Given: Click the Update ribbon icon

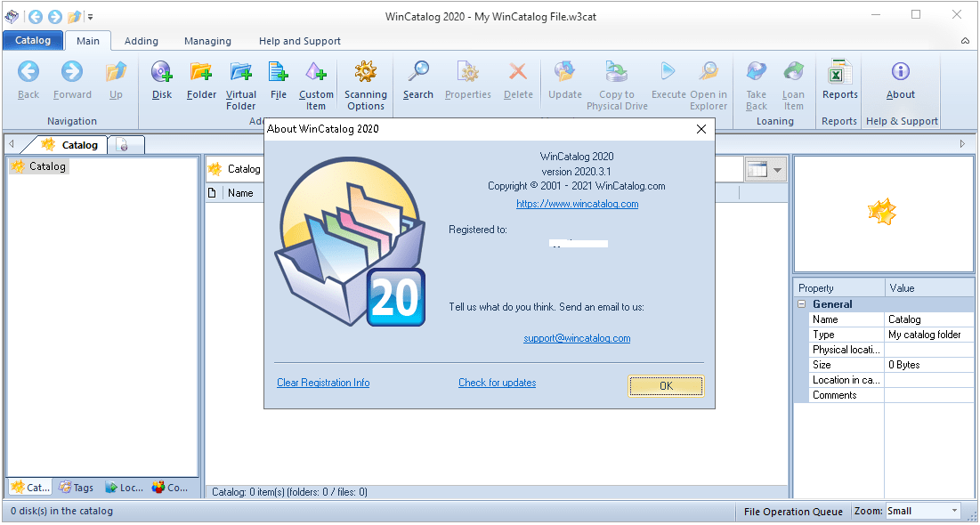Looking at the screenshot, I should (565, 81).
